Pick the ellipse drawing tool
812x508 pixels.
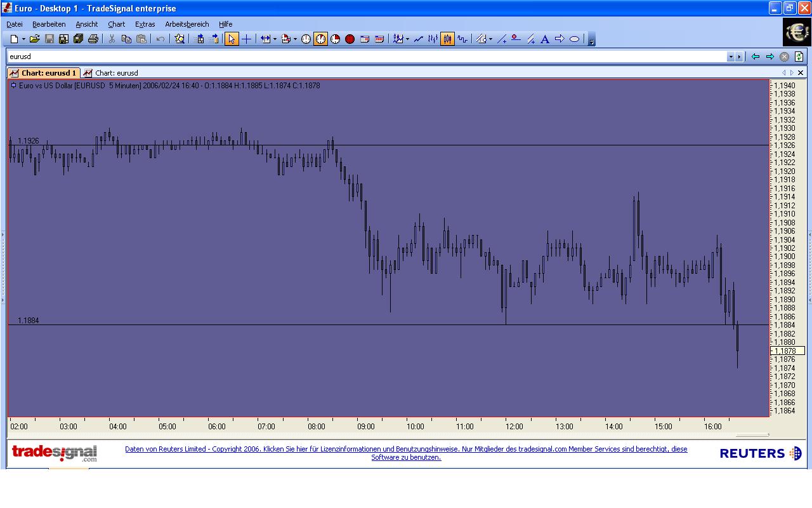pyautogui.click(x=574, y=39)
